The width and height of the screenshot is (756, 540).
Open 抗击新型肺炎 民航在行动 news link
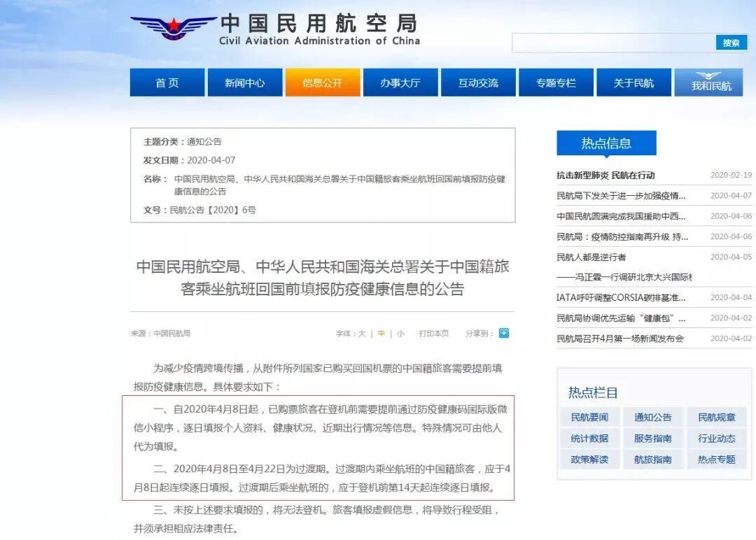tap(605, 176)
